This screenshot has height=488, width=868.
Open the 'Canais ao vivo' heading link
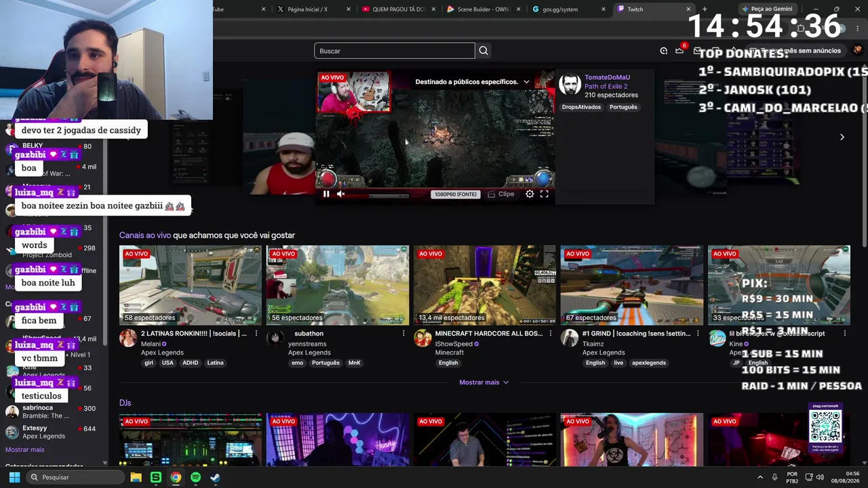coord(145,235)
